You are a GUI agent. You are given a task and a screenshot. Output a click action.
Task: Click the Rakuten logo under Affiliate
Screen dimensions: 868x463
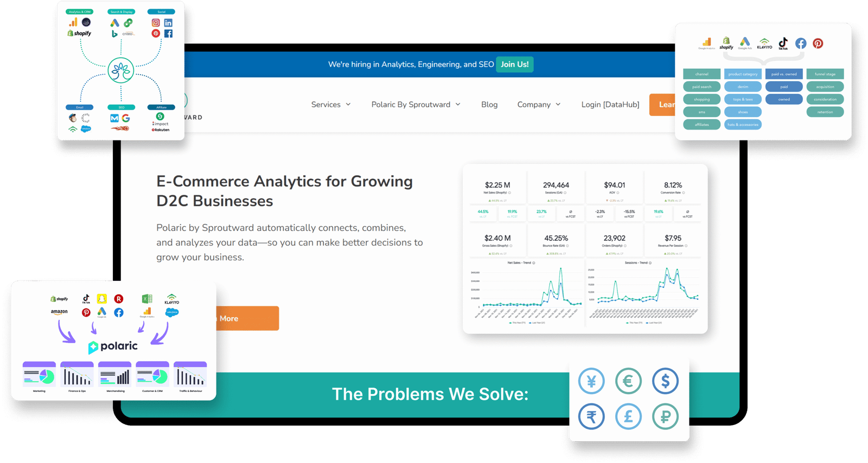pos(161,130)
